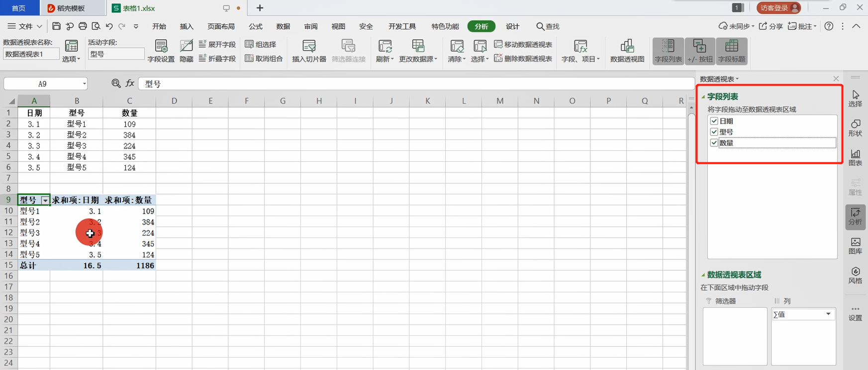Collapse the ribbon with the up chevron
The height and width of the screenshot is (370, 868).
coord(856,26)
